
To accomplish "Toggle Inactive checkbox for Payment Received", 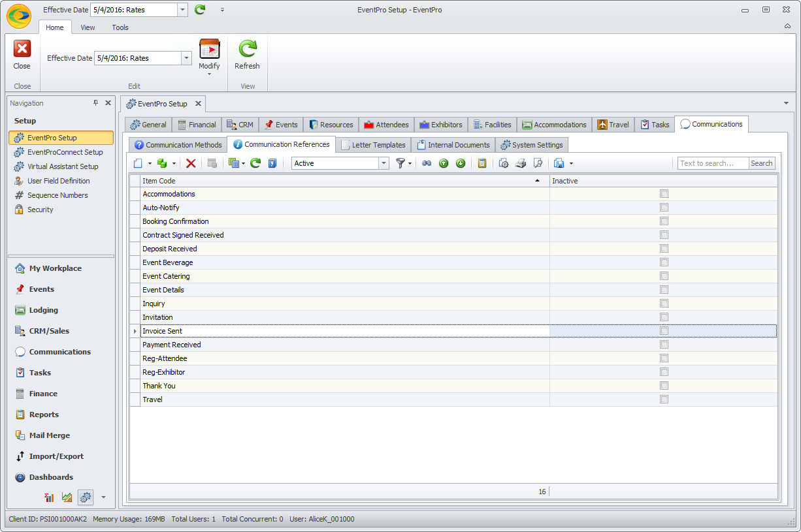I will point(664,345).
